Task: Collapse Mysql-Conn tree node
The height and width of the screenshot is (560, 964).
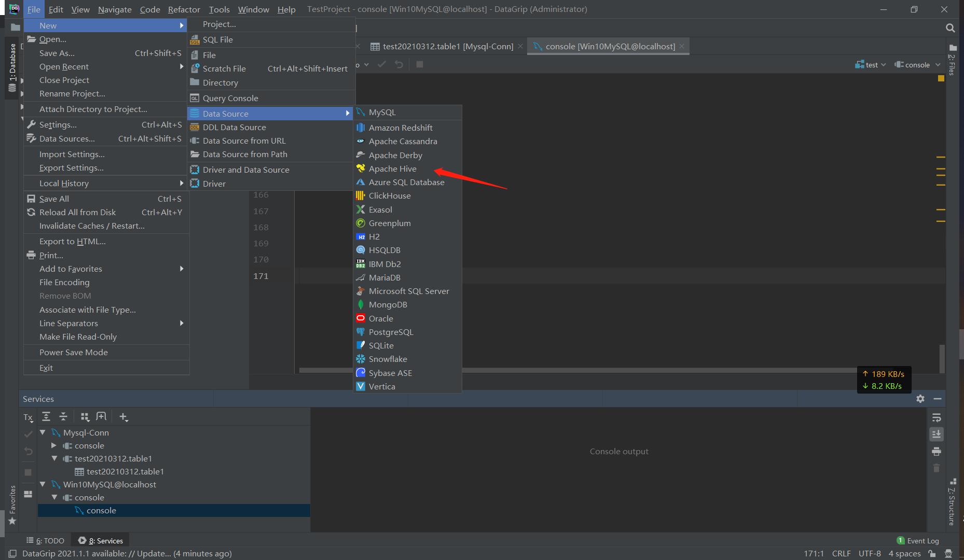Action: [43, 432]
